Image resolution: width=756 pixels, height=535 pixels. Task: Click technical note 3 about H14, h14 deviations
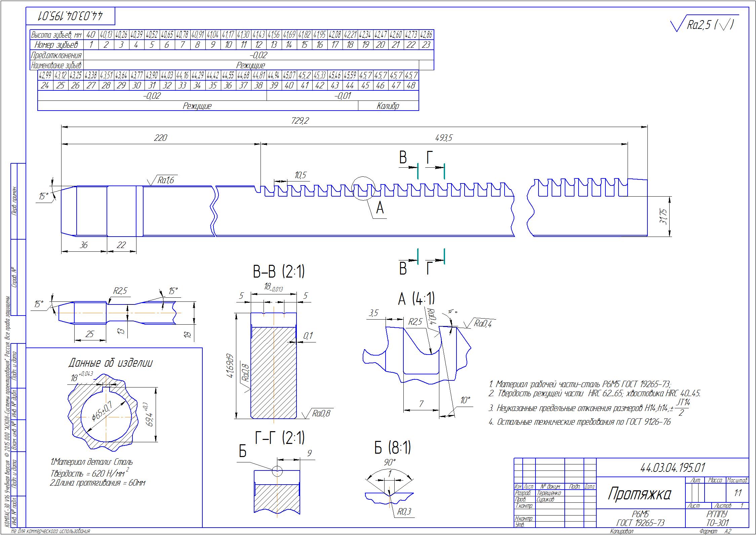589,408
